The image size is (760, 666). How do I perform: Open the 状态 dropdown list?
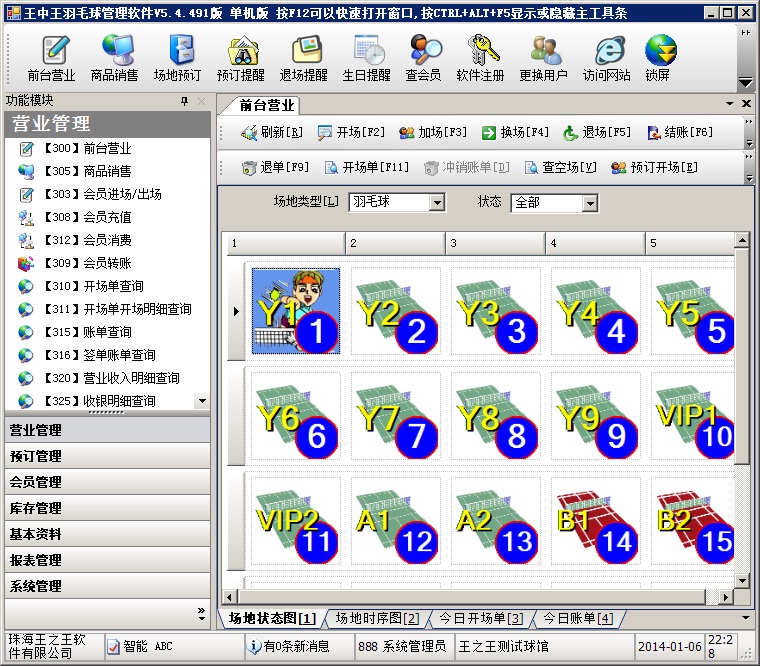click(590, 203)
